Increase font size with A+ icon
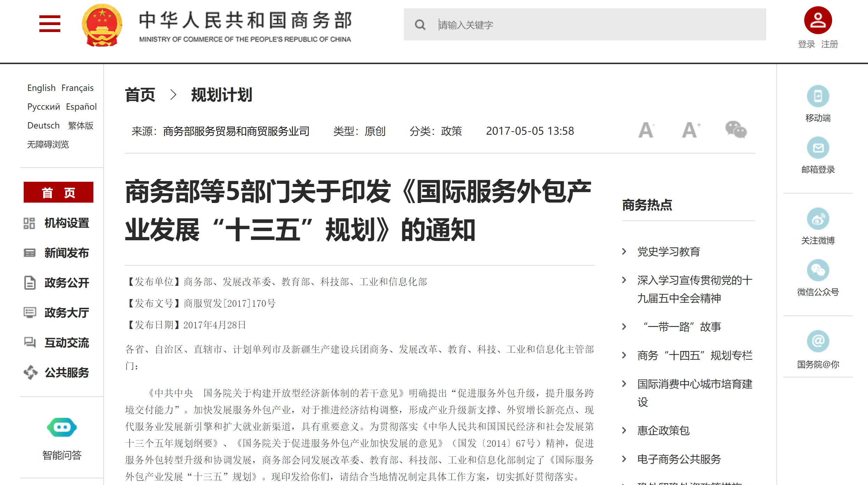This screenshot has width=868, height=485. coord(691,130)
